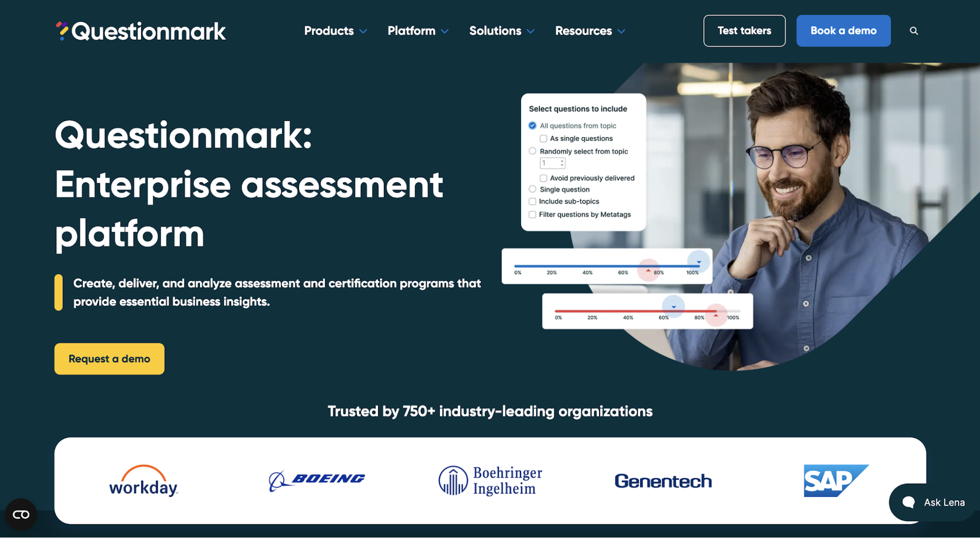
Task: Click the yellow Request a demo button
Action: pyautogui.click(x=109, y=359)
